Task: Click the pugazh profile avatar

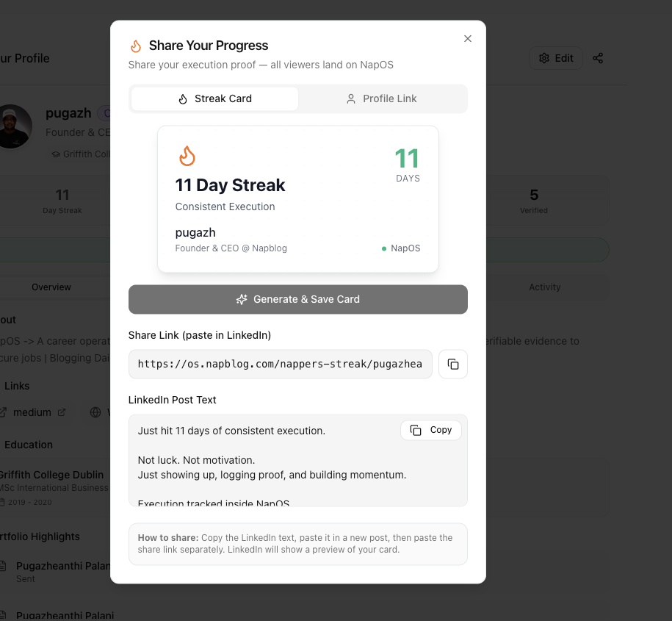Action: [x=15, y=126]
